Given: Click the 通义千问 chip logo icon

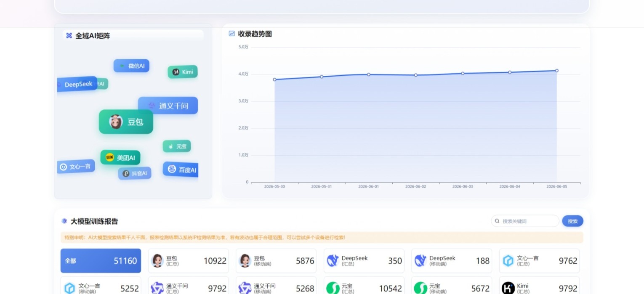Looking at the screenshot, I should 152,106.
